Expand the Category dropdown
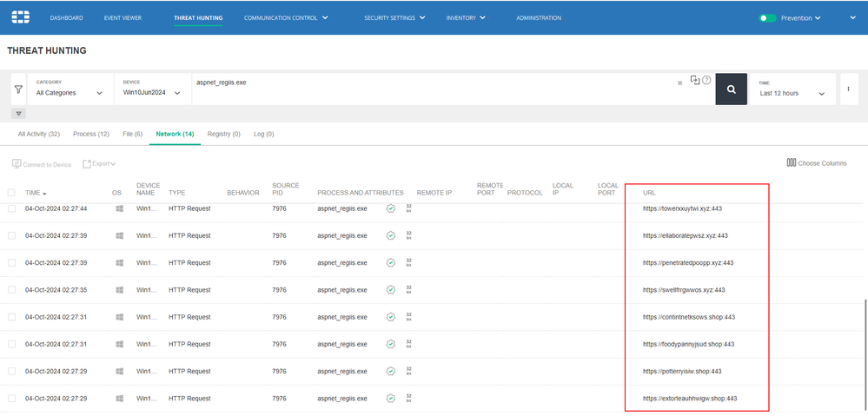 pos(69,93)
